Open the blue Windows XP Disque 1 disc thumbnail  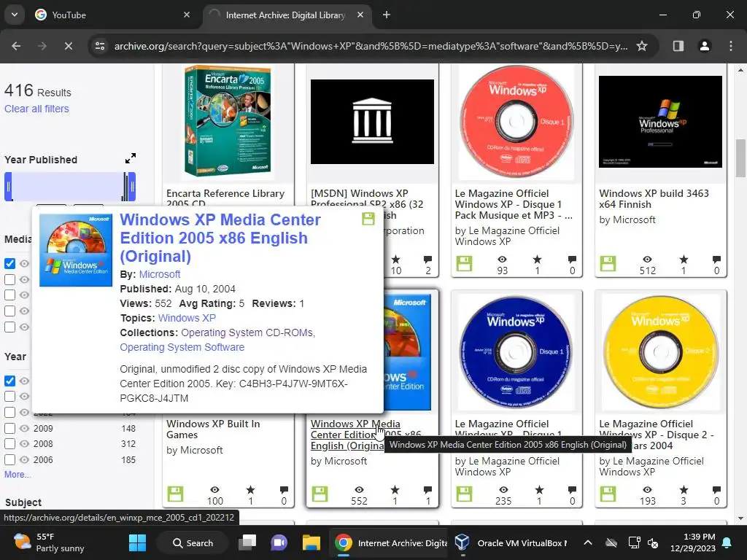click(516, 351)
